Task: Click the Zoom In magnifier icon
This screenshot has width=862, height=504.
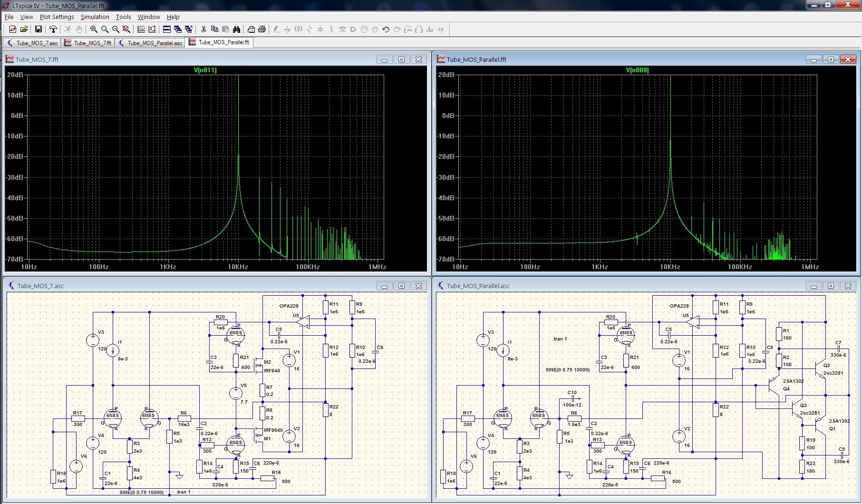Action: [94, 29]
